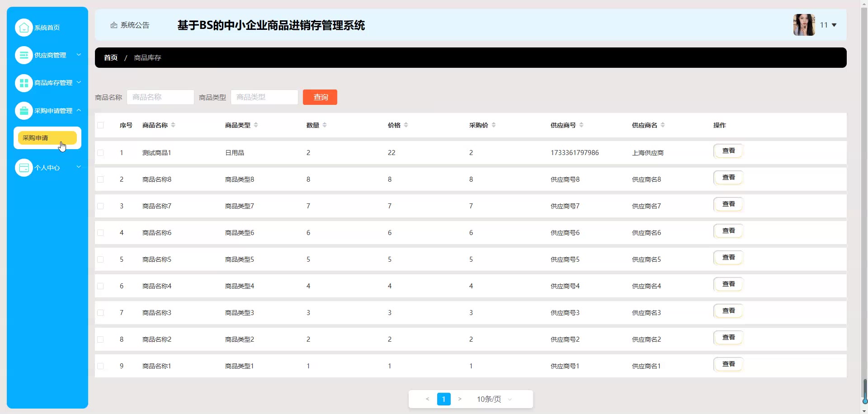Open the 10条/页 page size dropdown
The width and height of the screenshot is (868, 414).
pos(494,399)
